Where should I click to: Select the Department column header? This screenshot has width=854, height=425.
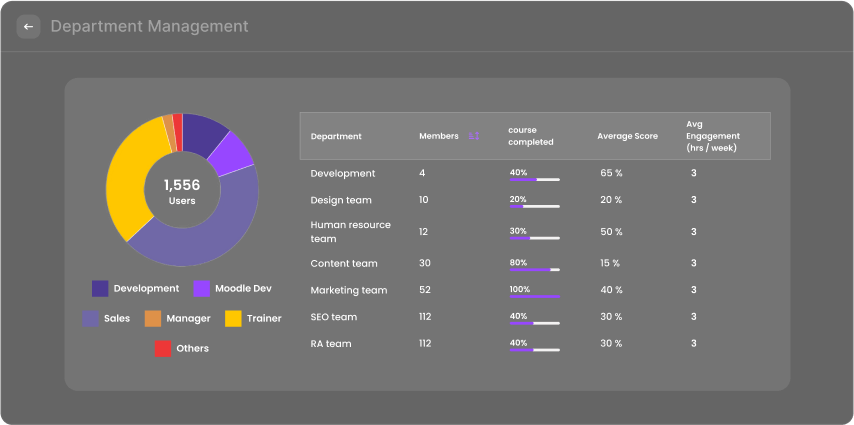click(x=336, y=136)
